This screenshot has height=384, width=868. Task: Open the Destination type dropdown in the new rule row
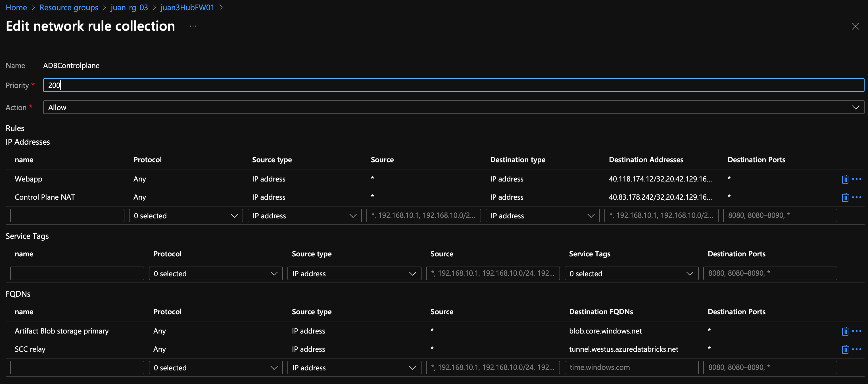pyautogui.click(x=542, y=215)
